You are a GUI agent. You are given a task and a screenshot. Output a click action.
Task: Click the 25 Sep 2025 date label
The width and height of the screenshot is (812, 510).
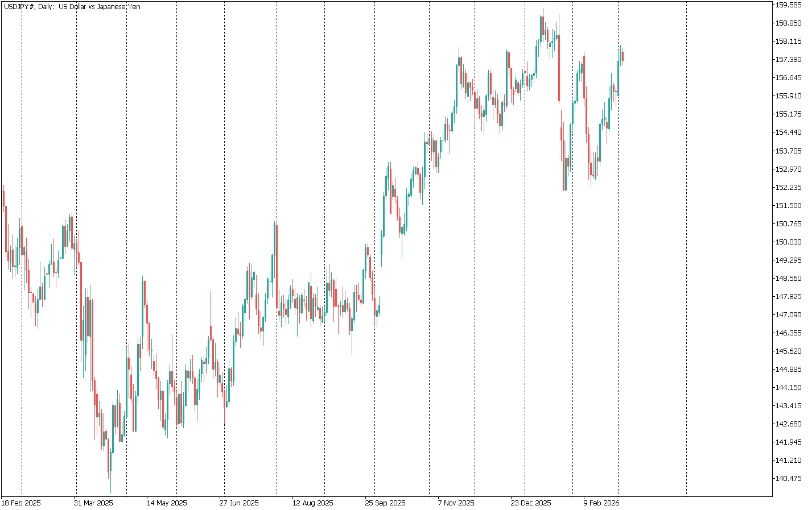(x=385, y=503)
